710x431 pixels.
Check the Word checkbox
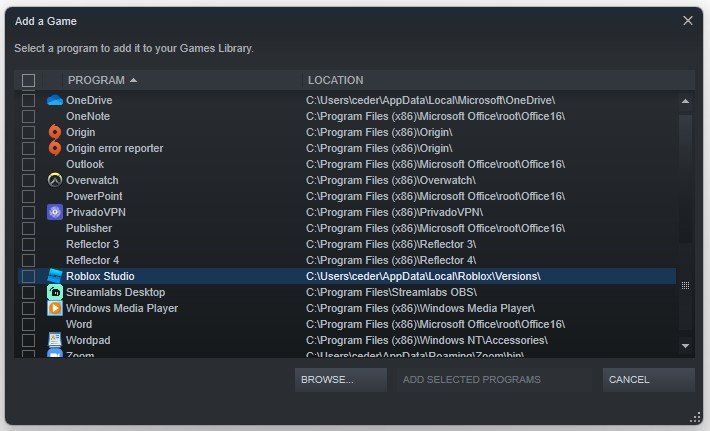click(29, 324)
